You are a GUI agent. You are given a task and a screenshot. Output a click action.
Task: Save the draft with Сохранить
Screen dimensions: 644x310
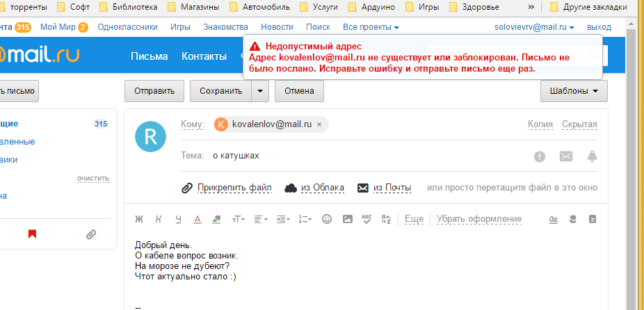point(221,91)
